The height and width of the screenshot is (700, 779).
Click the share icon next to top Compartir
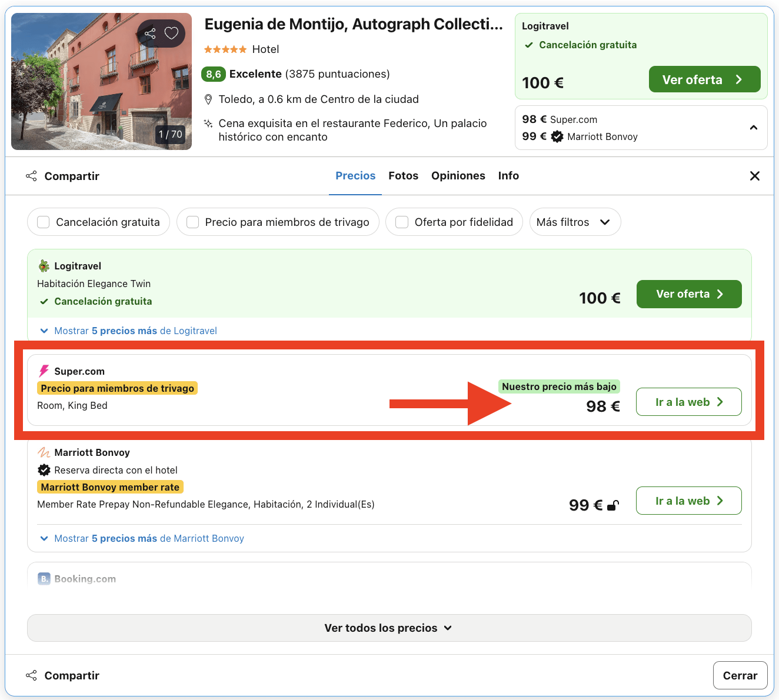click(x=31, y=176)
